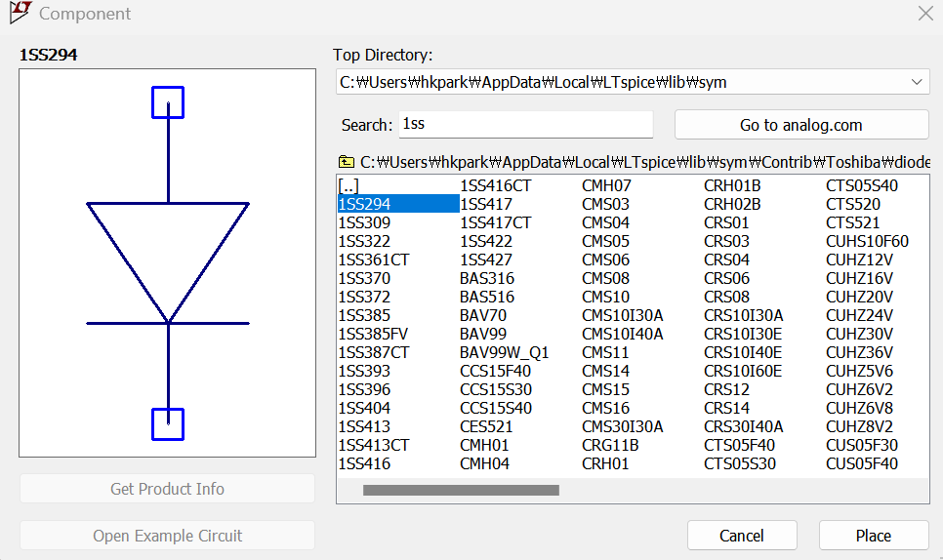Select the 1SS422 component

pos(486,242)
